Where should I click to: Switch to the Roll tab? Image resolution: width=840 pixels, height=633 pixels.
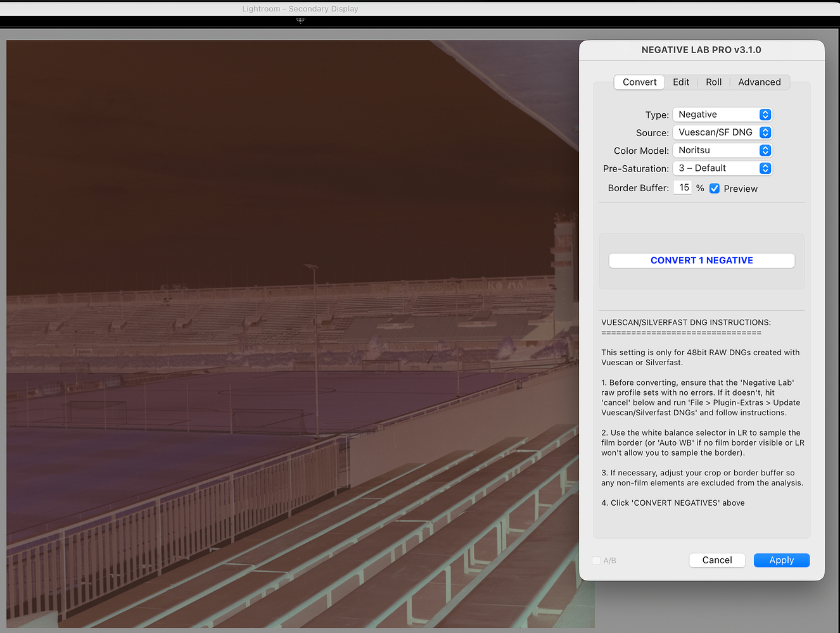coord(713,82)
